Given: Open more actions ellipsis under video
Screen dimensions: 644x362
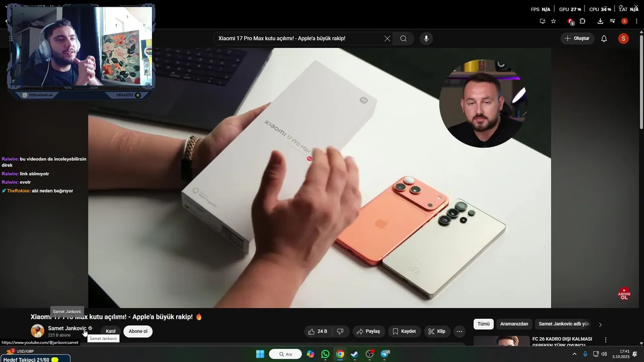Looking at the screenshot, I should [459, 331].
